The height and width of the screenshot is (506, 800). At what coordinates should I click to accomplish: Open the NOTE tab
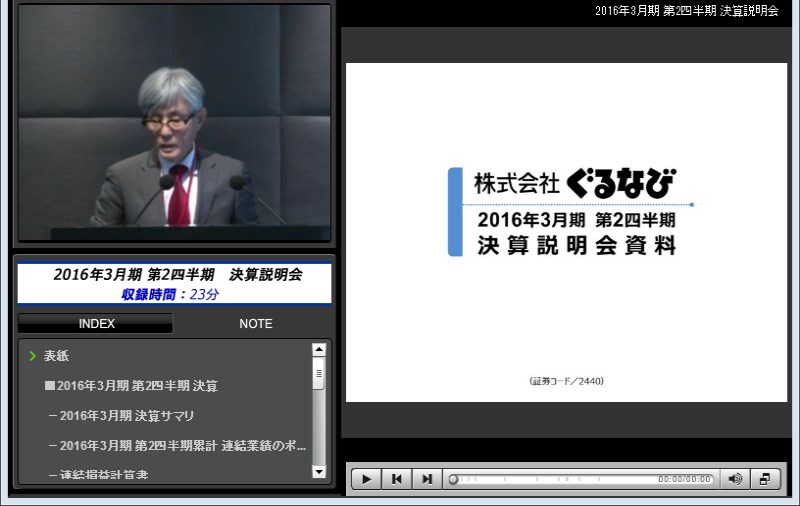(x=256, y=324)
